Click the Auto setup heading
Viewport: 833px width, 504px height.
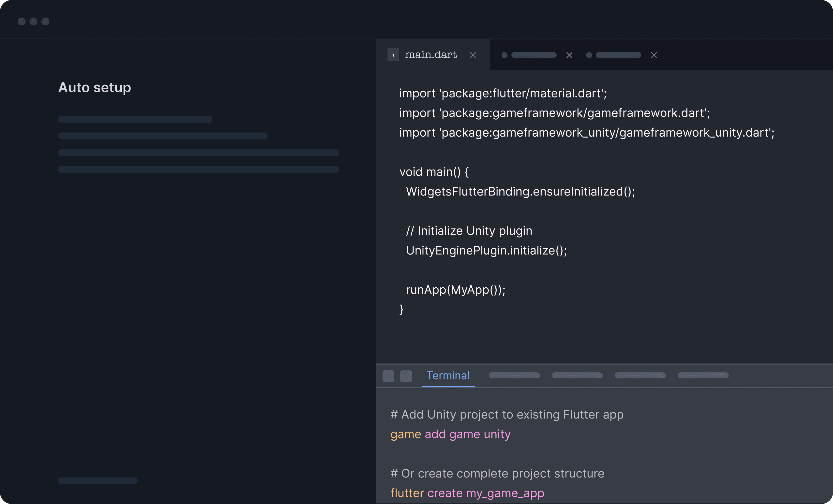[x=95, y=87]
